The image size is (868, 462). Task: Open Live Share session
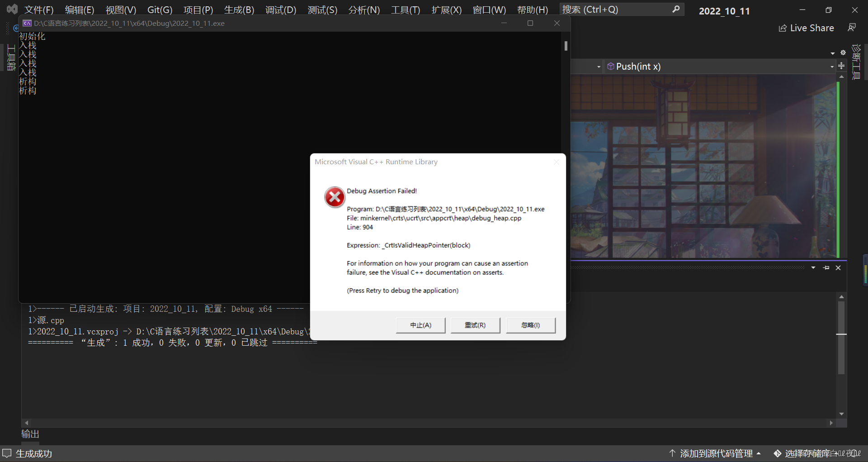tap(807, 28)
